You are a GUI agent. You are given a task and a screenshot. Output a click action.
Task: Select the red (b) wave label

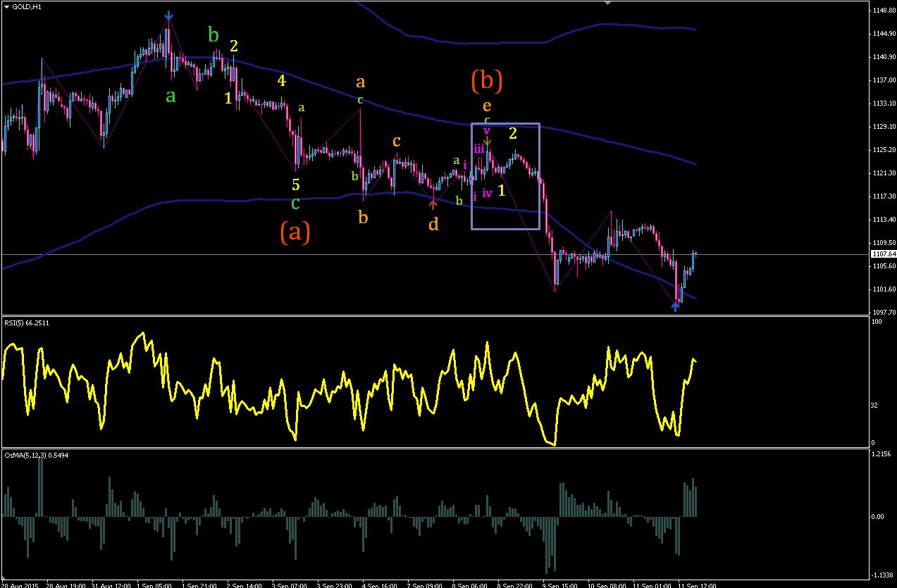[487, 81]
